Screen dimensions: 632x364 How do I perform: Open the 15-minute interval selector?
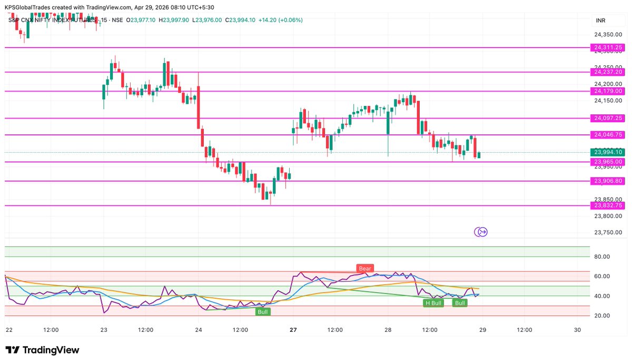point(103,20)
